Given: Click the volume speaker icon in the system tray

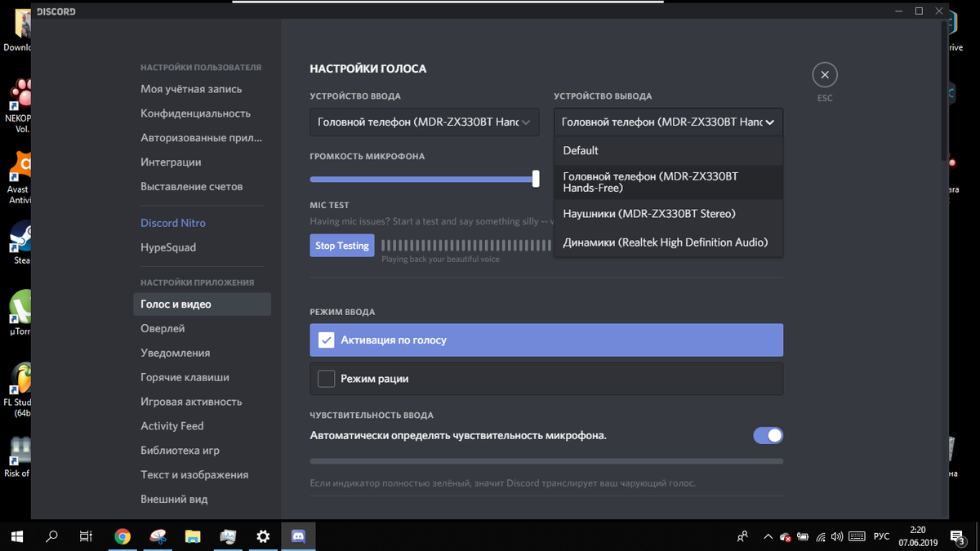Looking at the screenshot, I should (x=838, y=536).
